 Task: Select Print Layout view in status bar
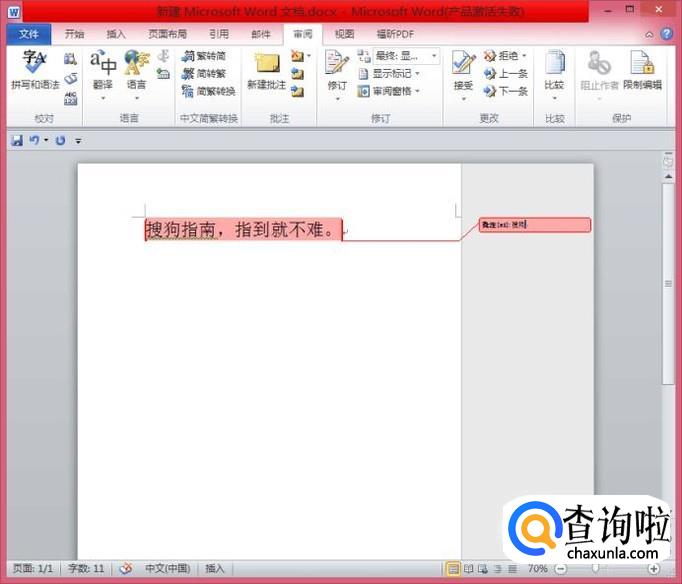[453, 568]
